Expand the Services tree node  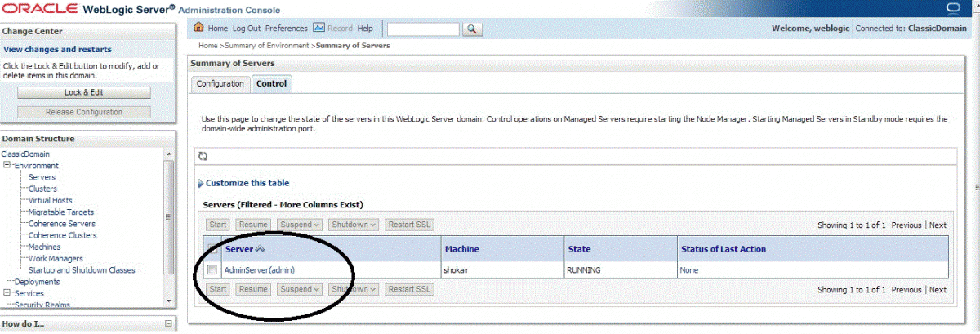pos(7,293)
